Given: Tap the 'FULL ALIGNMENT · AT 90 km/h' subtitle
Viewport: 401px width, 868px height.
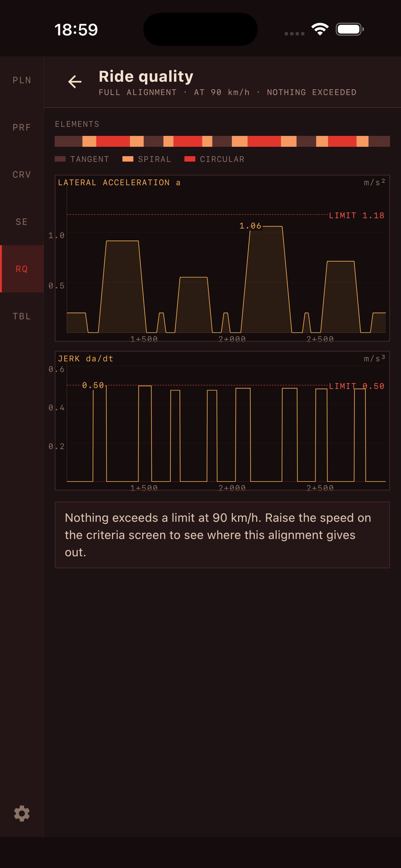Looking at the screenshot, I should tap(174, 92).
